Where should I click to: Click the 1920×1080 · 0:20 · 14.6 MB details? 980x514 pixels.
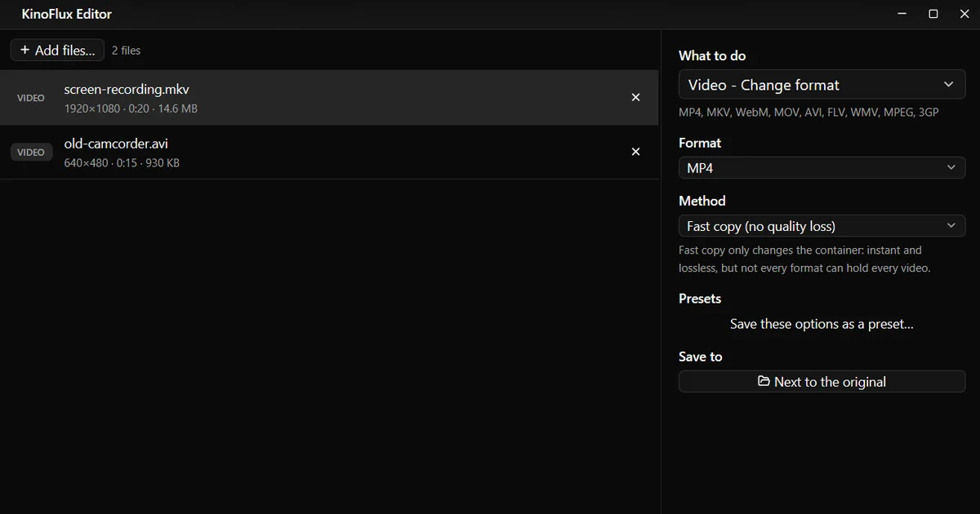coord(131,109)
